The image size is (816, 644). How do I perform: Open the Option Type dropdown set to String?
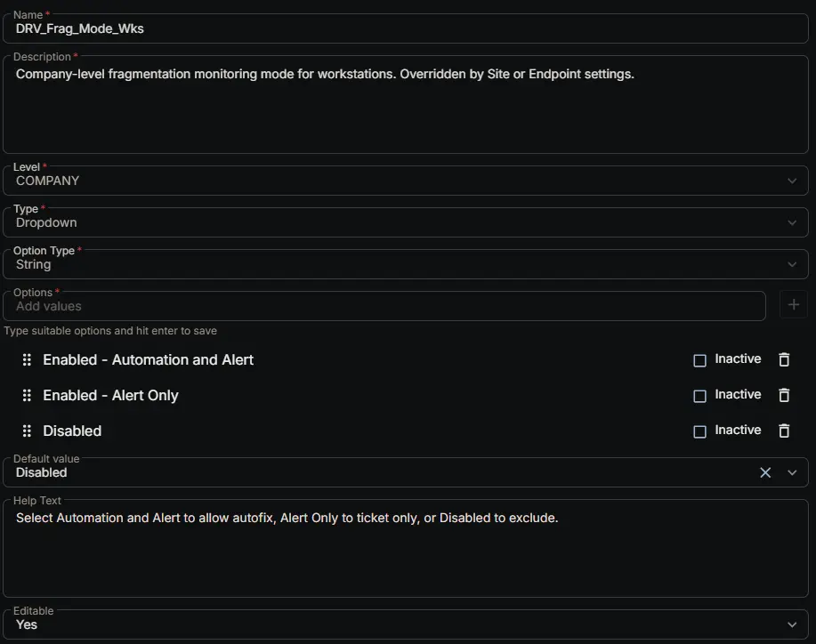(406, 264)
